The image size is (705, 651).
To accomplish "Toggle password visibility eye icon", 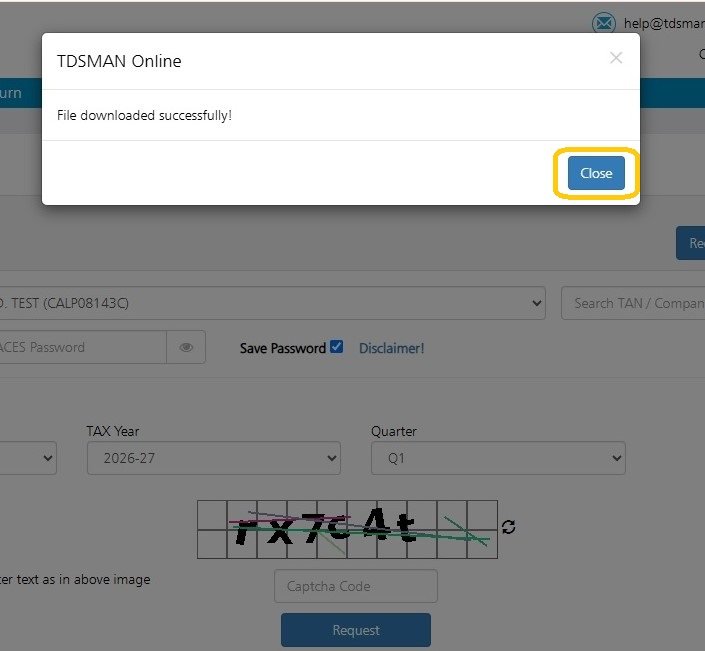I will pyautogui.click(x=186, y=347).
